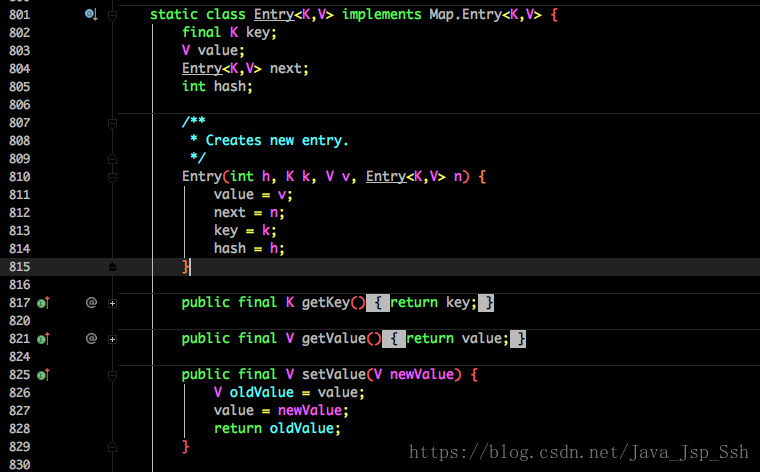
Task: Click the @ annotation icon beside getKey line
Action: [x=91, y=303]
